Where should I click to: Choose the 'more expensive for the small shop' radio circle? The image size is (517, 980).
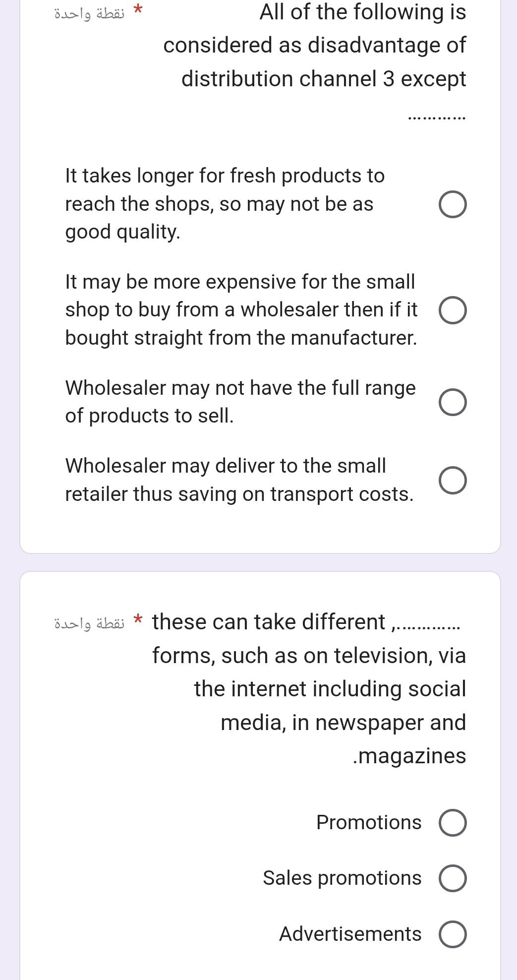452,310
